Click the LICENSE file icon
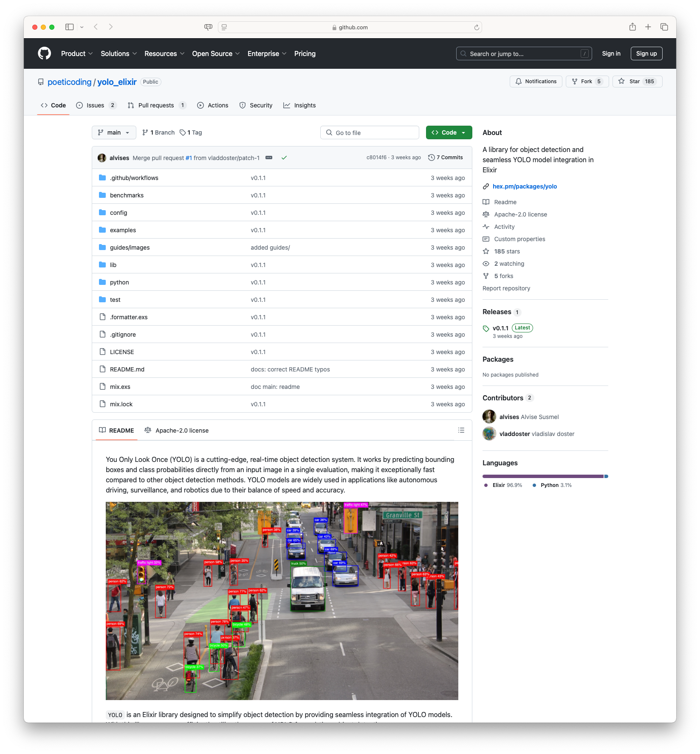This screenshot has width=700, height=754. coord(102,352)
